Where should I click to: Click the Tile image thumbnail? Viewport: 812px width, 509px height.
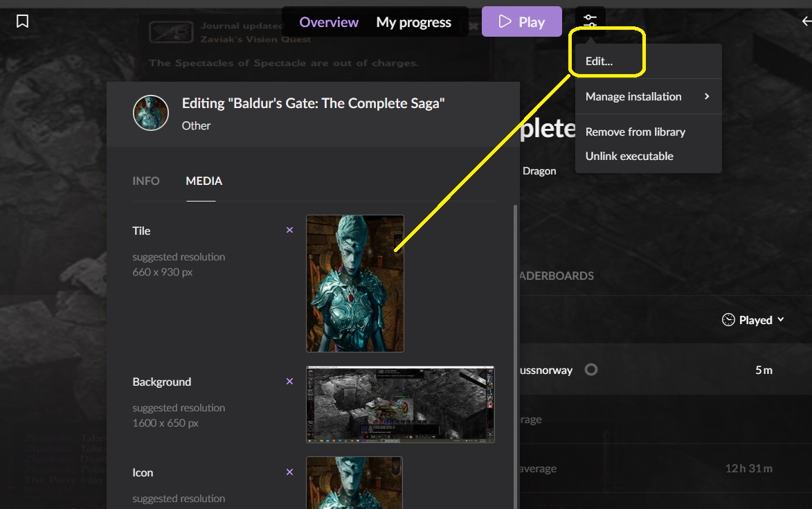pyautogui.click(x=354, y=283)
